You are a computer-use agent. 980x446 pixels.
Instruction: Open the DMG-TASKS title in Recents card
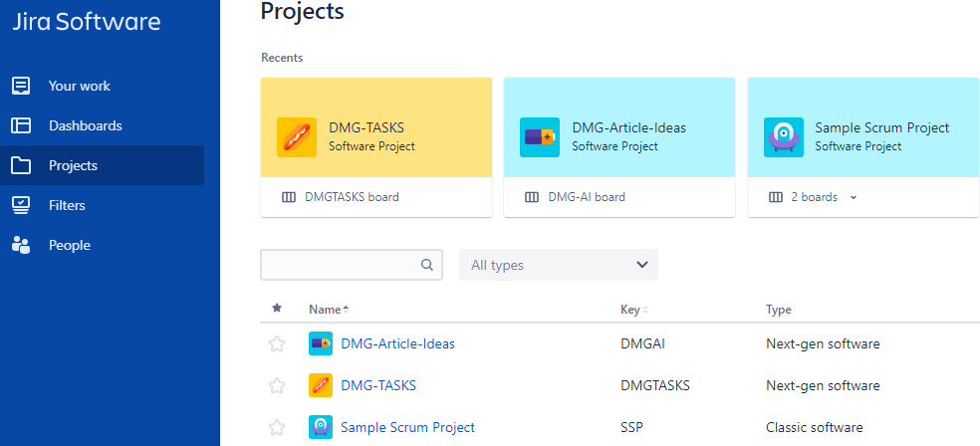(x=367, y=128)
